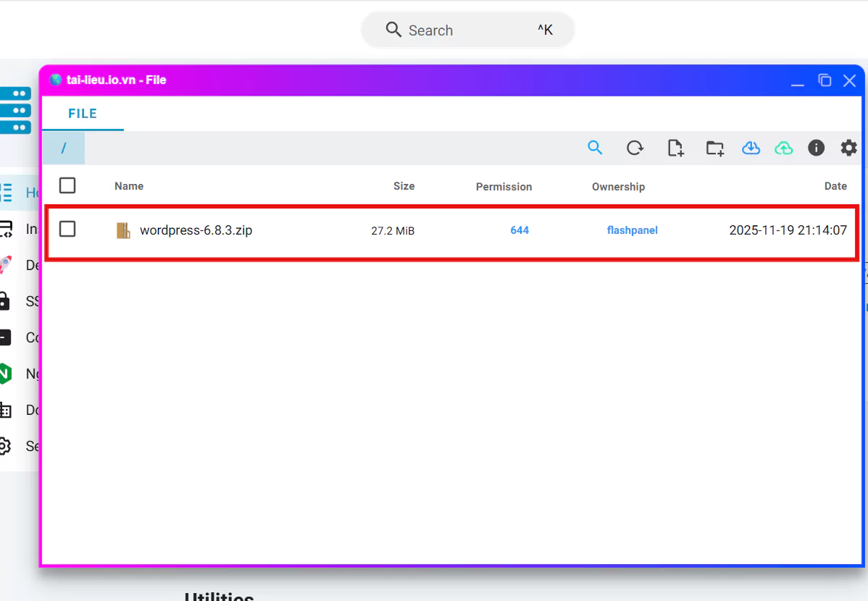
Task: Click the green cloud upload icon
Action: 783,148
